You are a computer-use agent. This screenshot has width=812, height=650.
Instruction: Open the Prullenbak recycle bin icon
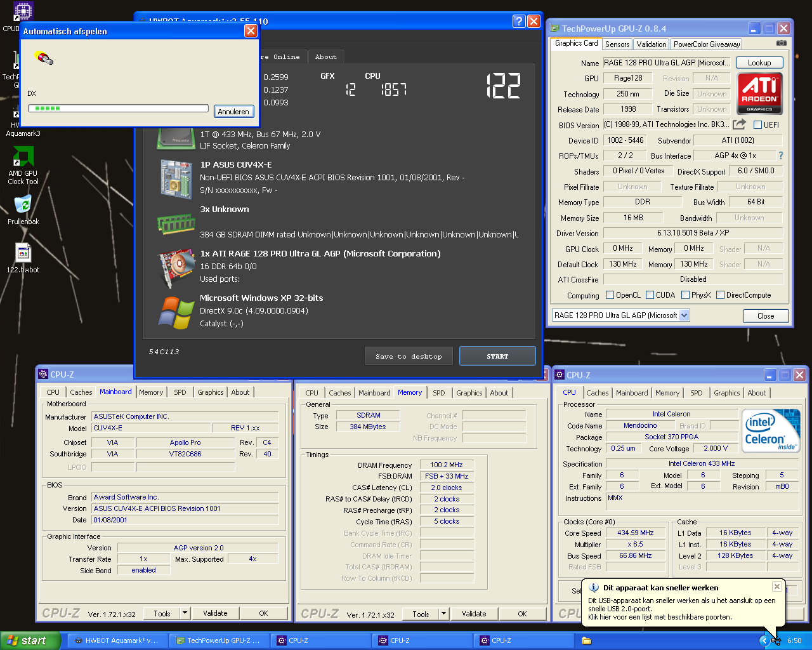click(x=23, y=209)
